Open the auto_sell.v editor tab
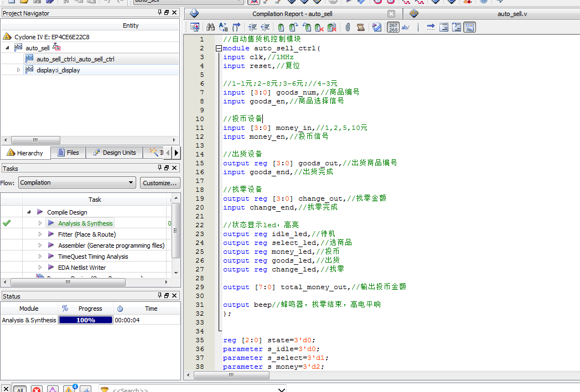 pyautogui.click(x=512, y=14)
